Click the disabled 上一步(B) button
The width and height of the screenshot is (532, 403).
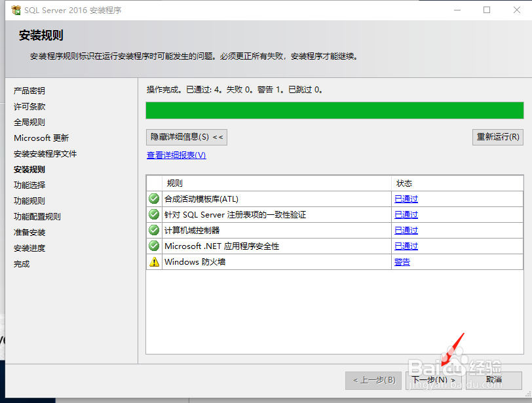coord(373,380)
